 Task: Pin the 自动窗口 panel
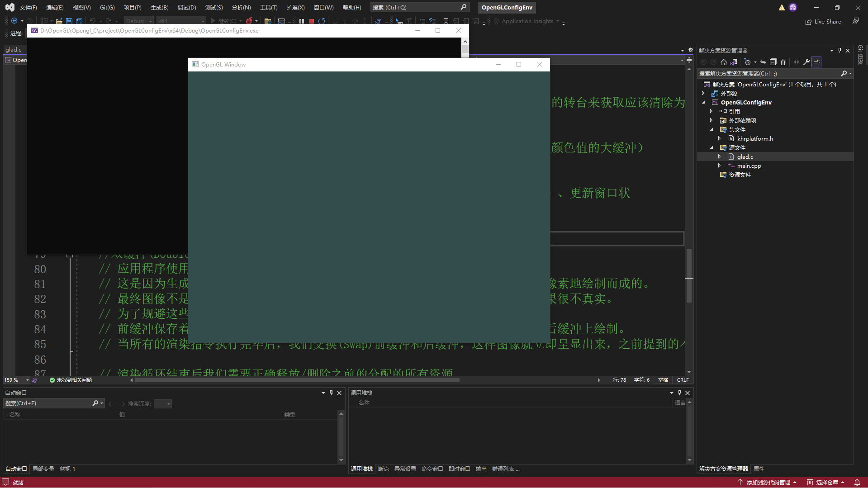pos(331,393)
